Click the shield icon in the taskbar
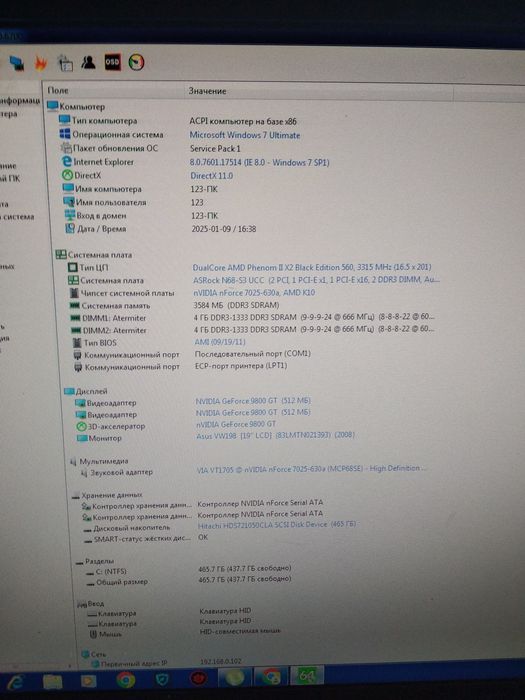Screen dimensions: 525x700 pyautogui.click(x=162, y=680)
